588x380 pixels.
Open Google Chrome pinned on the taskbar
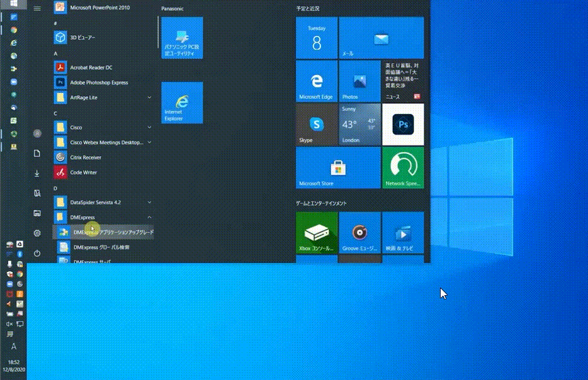13,30
